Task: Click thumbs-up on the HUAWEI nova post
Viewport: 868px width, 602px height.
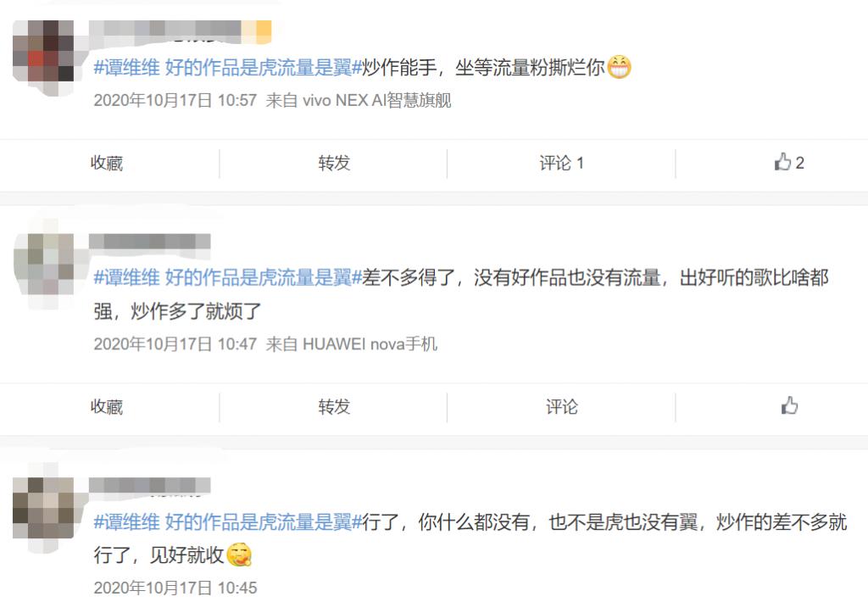Action: pos(789,406)
